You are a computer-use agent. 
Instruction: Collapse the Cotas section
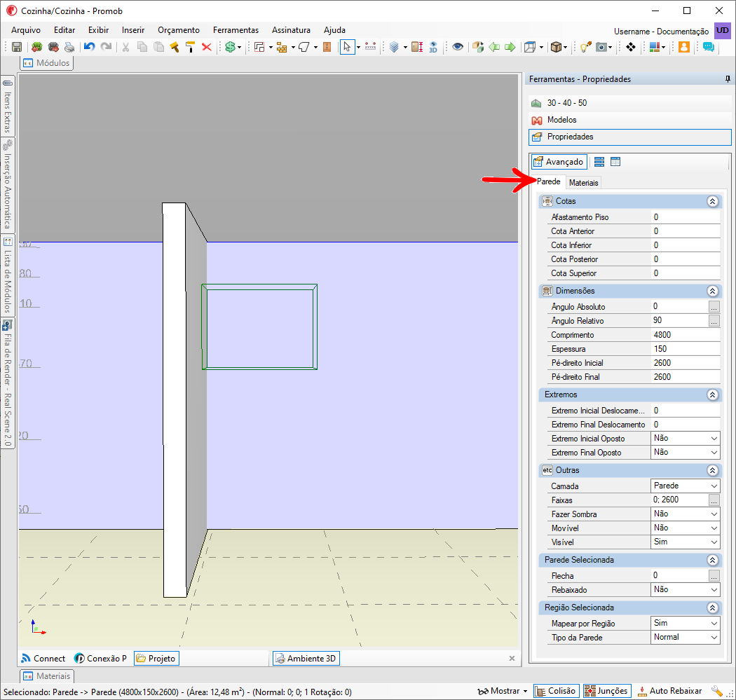pyautogui.click(x=712, y=201)
